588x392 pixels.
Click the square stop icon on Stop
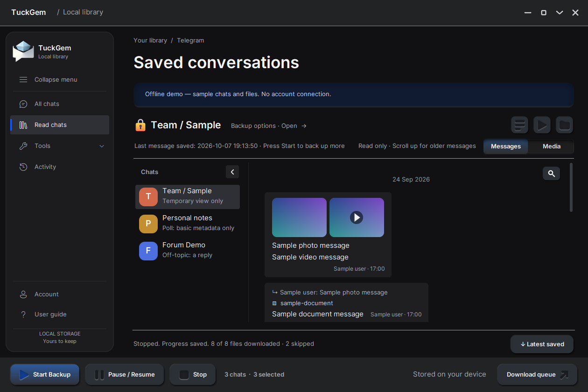(184, 375)
